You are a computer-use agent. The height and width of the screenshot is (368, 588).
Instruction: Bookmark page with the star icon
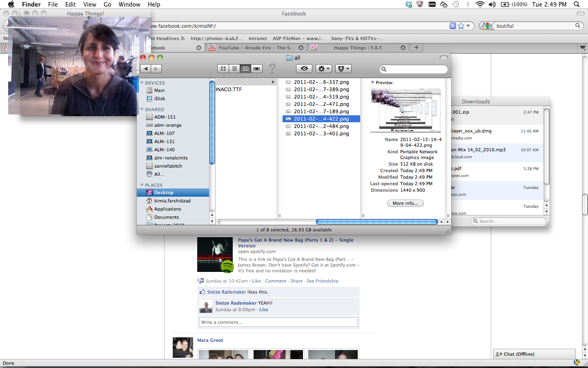(461, 26)
